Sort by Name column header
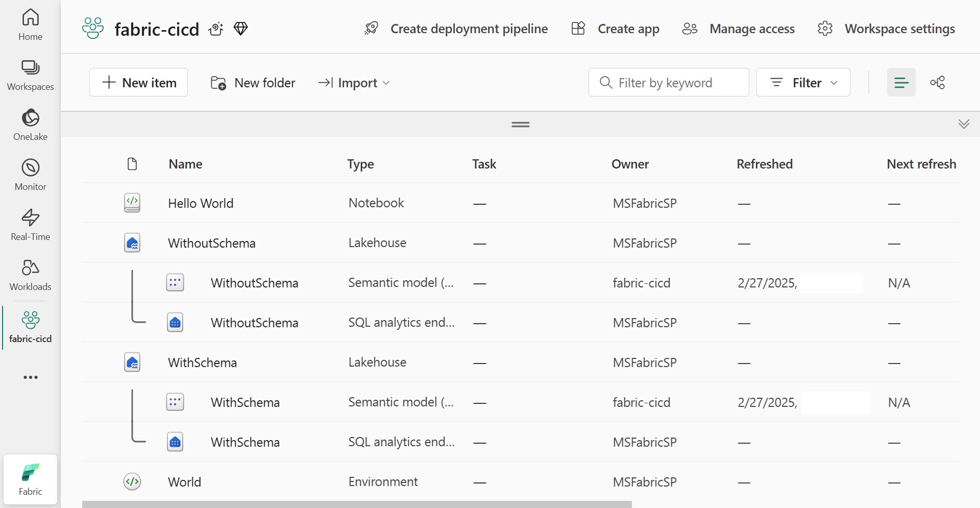Viewport: 980px width, 508px height. coord(185,164)
